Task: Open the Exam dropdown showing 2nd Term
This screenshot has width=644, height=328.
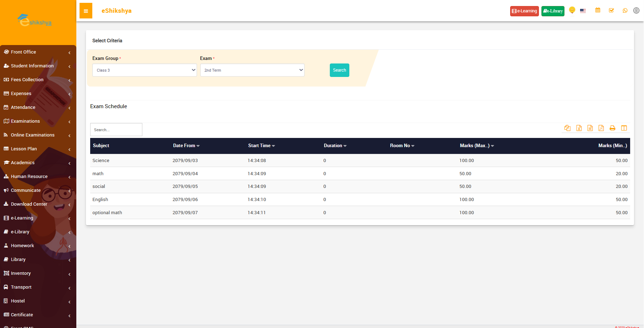Action: (x=252, y=70)
